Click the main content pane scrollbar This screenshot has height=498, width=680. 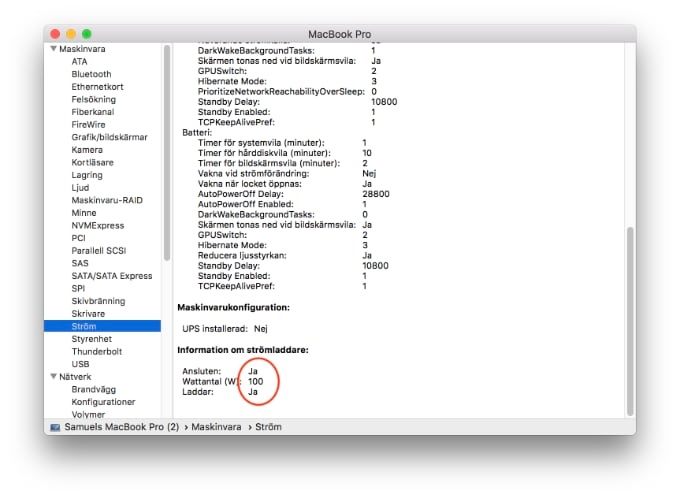coord(630,320)
